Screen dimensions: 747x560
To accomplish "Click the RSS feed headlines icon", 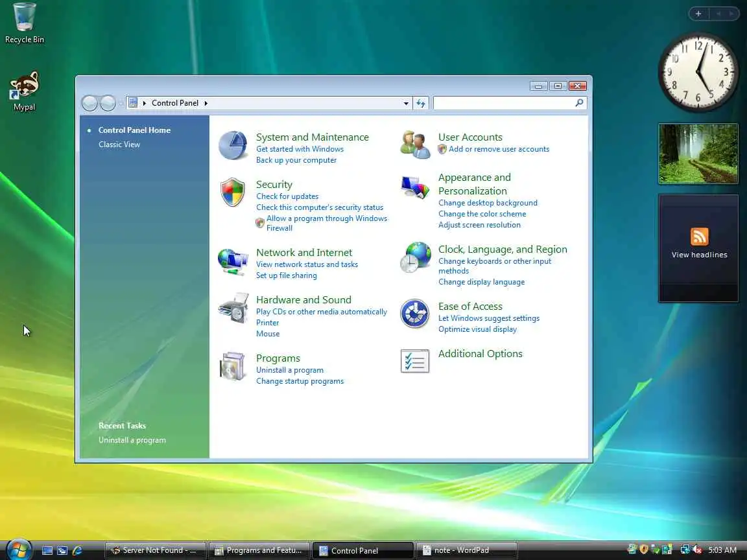I will pos(700,237).
